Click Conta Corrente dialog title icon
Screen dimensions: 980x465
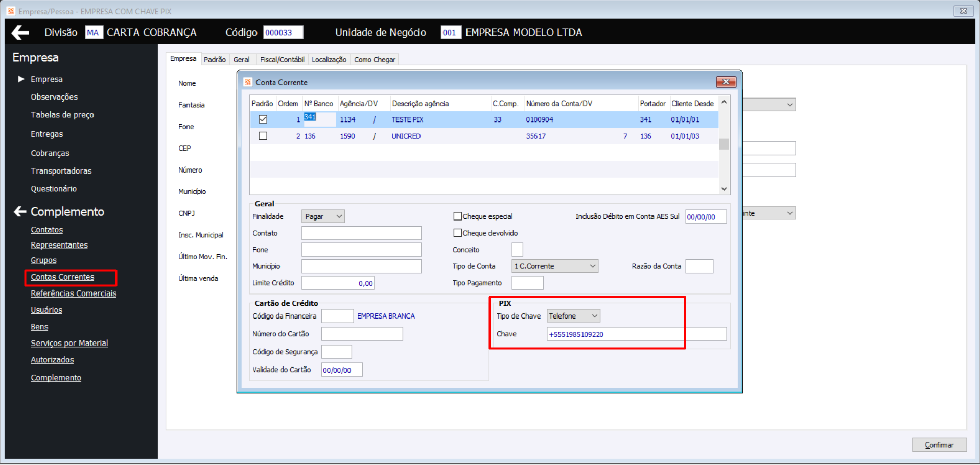[x=248, y=82]
